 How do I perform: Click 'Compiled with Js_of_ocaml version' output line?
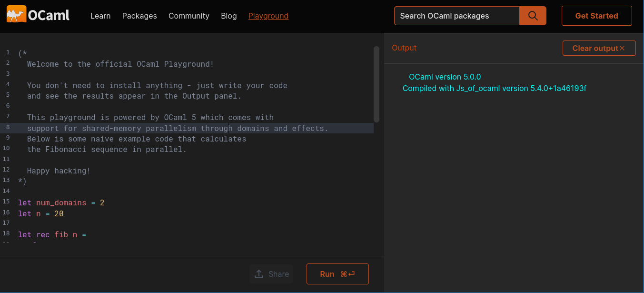point(495,88)
